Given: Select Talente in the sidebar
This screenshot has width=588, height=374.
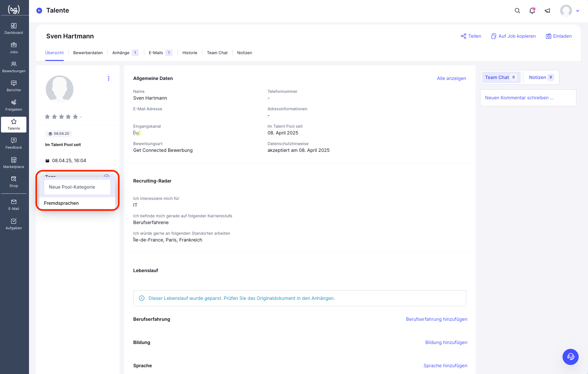Looking at the screenshot, I should [14, 124].
